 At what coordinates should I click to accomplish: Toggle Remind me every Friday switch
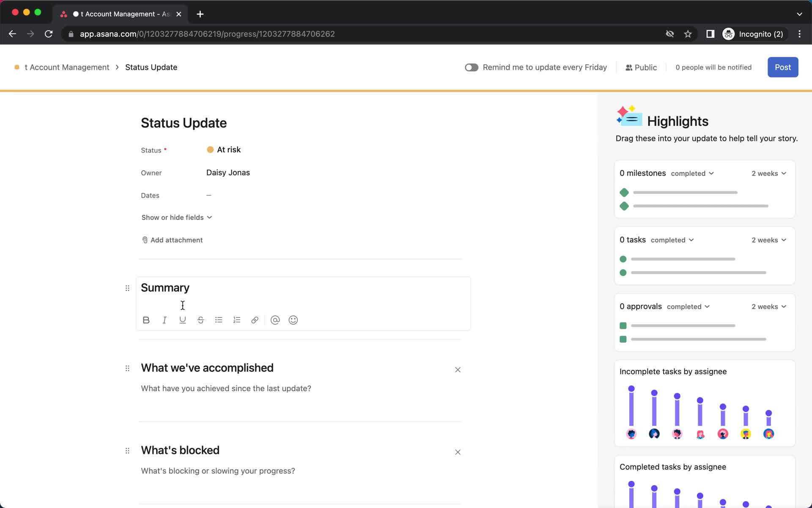(471, 67)
